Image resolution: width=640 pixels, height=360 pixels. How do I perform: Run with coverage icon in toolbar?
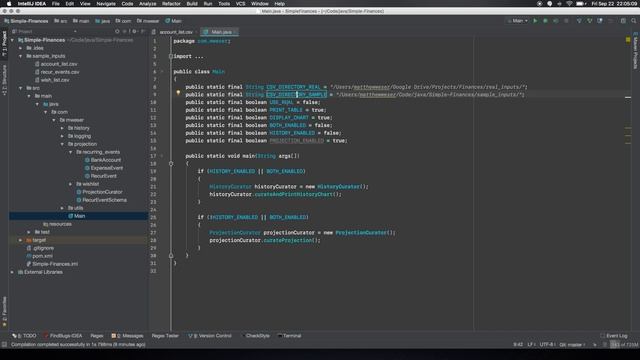pos(556,20)
